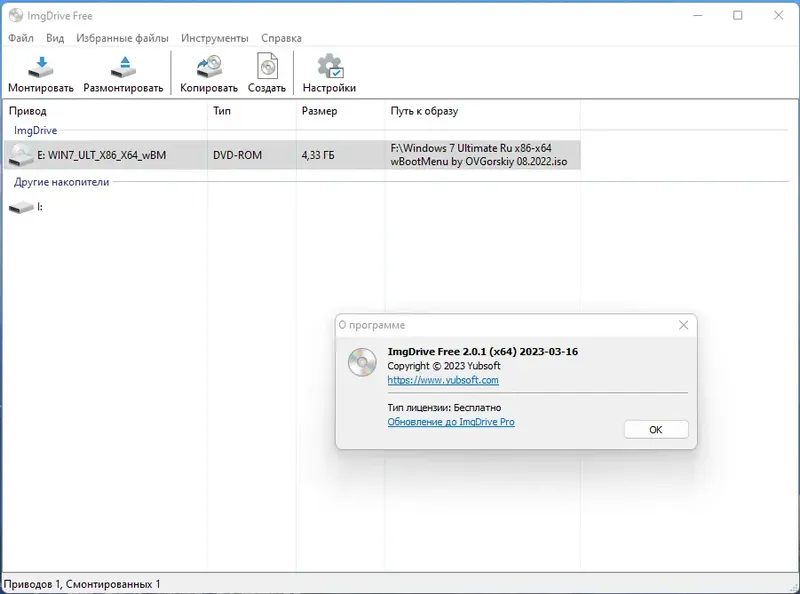Click the Монтировать (mount) toolbar icon

(41, 67)
